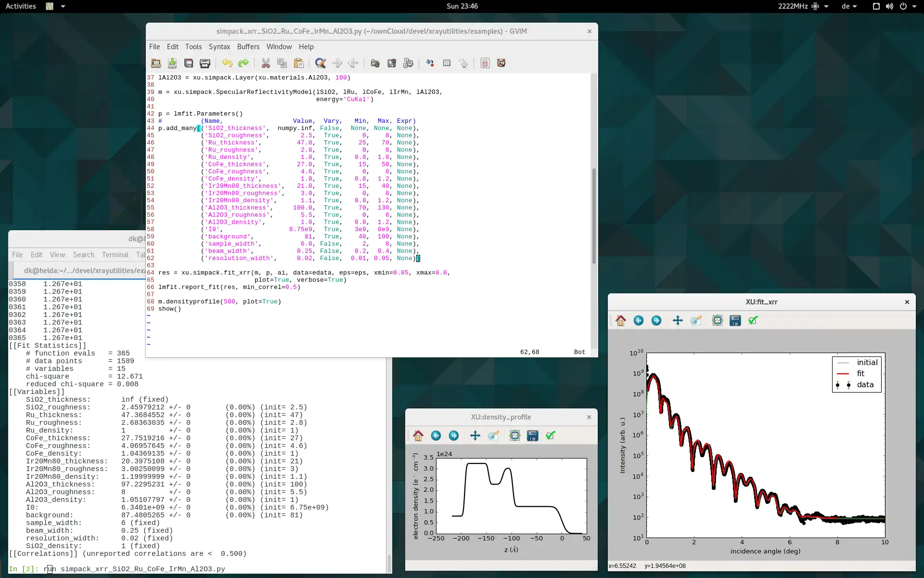Click the pan/move icon in XU:density_profile toolbar
Viewport: 924px width, 578px height.
tap(475, 435)
